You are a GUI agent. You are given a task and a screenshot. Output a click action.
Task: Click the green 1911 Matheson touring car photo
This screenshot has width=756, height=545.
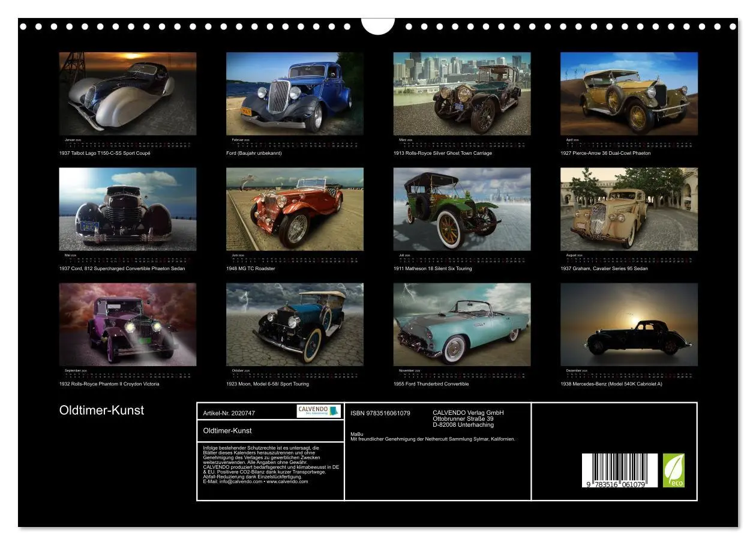click(462, 209)
